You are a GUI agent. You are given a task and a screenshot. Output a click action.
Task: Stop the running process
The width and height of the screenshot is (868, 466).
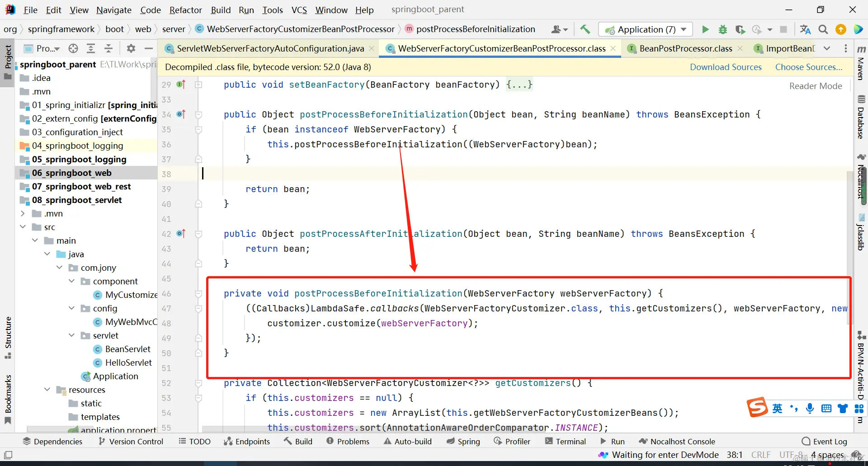[x=783, y=29]
